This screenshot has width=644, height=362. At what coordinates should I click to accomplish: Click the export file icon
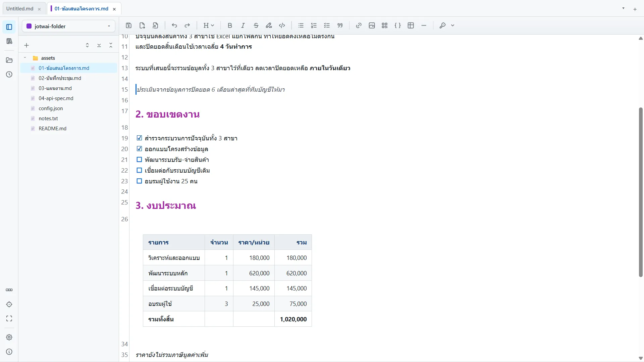point(142,26)
